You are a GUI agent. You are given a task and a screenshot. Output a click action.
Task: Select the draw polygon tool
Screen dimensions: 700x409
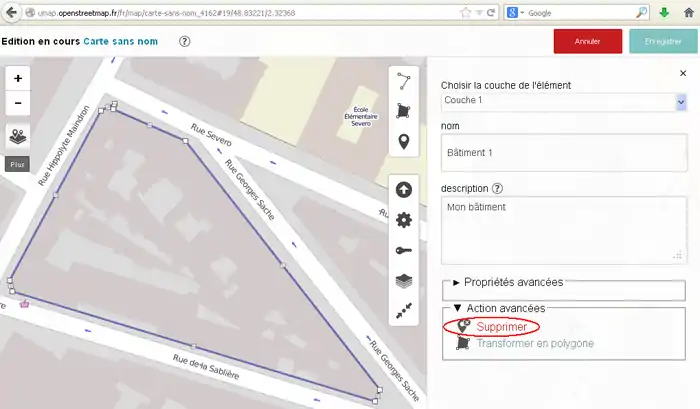(404, 111)
